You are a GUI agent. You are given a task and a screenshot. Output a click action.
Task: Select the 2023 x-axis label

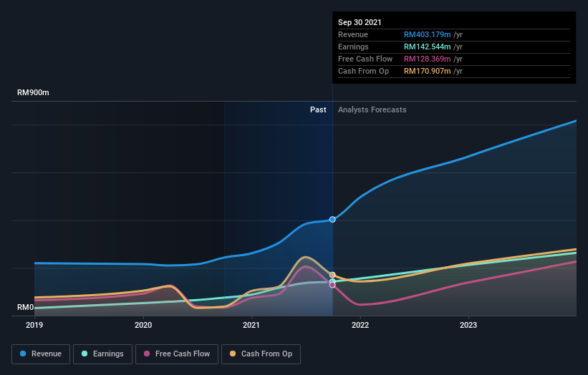[x=468, y=325]
